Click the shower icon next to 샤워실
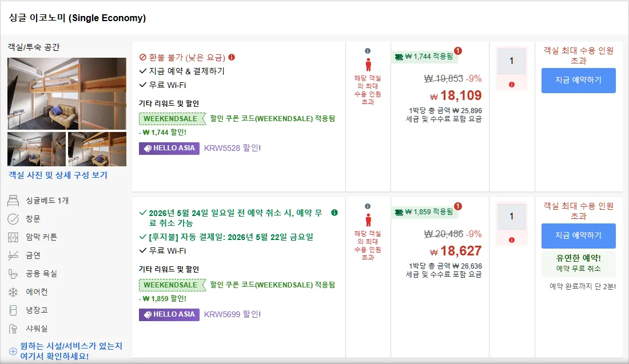629x364 pixels. pyautogui.click(x=13, y=329)
